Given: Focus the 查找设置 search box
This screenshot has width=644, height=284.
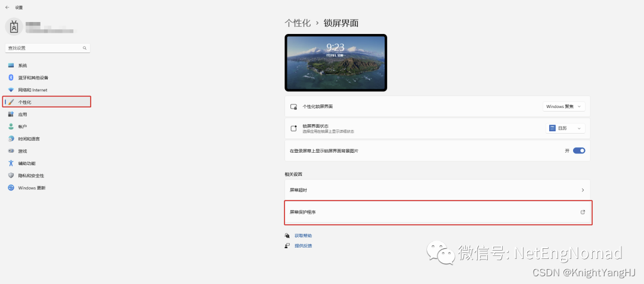Looking at the screenshot, I should point(48,48).
